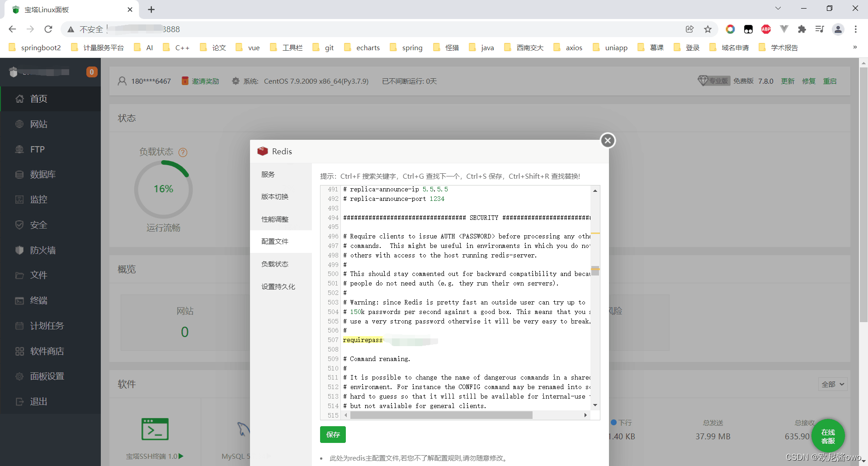Open 防火墙 in the sidebar
The width and height of the screenshot is (868, 466).
click(x=50, y=250)
